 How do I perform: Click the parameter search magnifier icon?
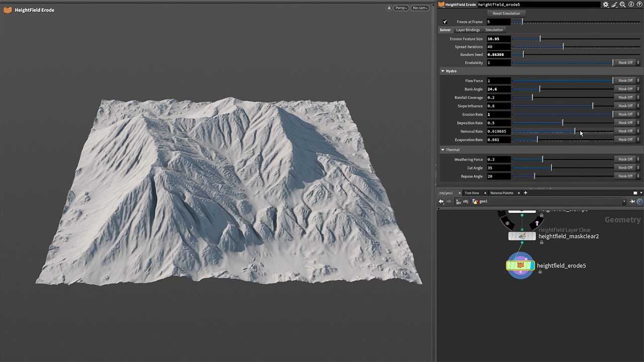click(622, 5)
